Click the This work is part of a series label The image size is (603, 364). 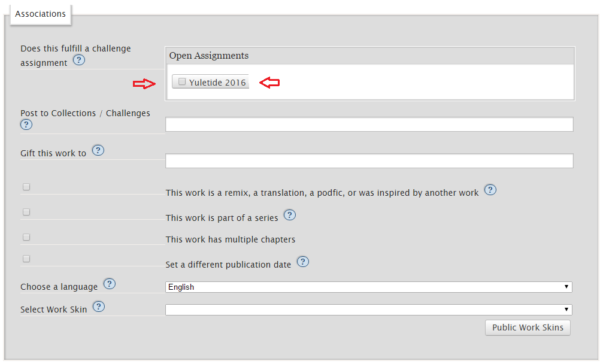click(222, 218)
